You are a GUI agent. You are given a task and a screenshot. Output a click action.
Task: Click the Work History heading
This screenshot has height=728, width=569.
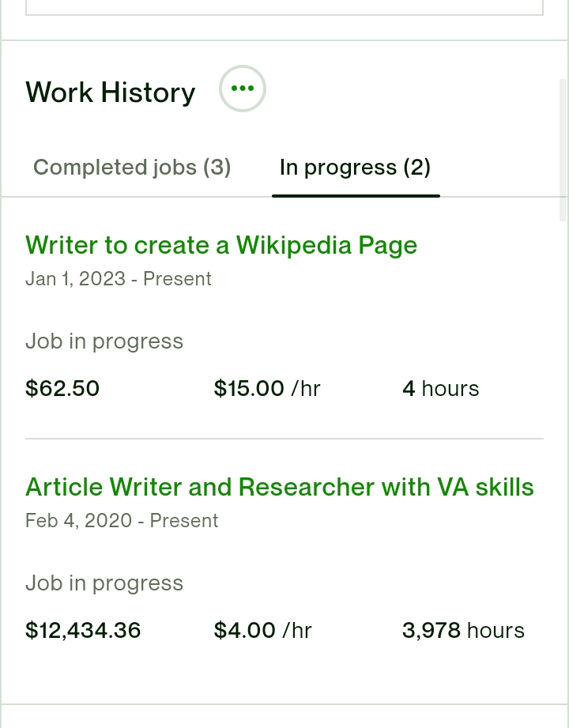(x=111, y=92)
